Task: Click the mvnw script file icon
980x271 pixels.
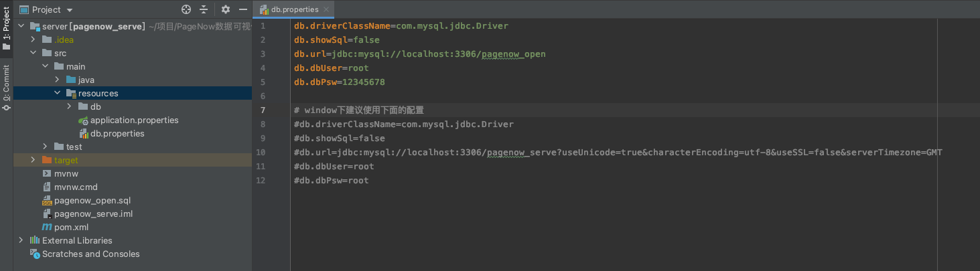Action: (46, 174)
